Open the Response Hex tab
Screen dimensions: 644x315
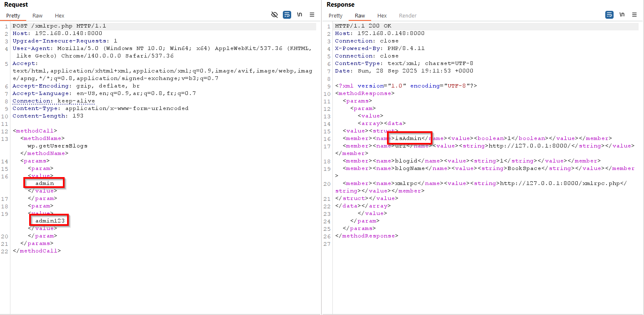click(382, 16)
